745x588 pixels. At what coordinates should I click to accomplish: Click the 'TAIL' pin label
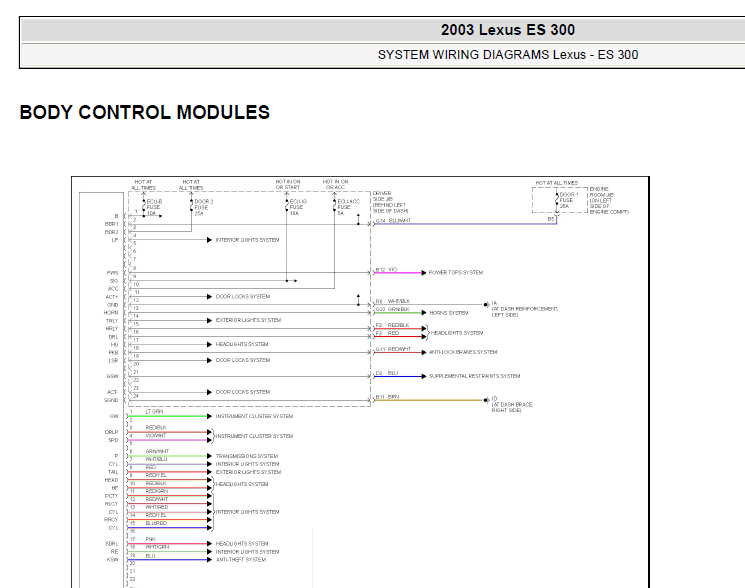113,472
